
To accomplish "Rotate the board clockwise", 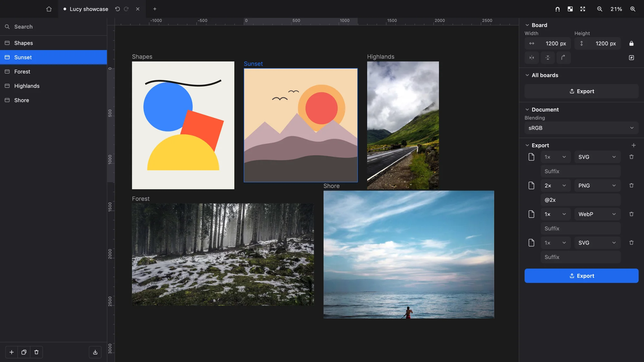I will [563, 58].
